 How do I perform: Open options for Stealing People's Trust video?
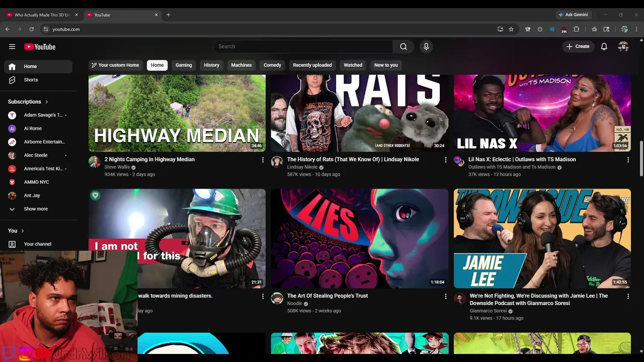point(445,297)
